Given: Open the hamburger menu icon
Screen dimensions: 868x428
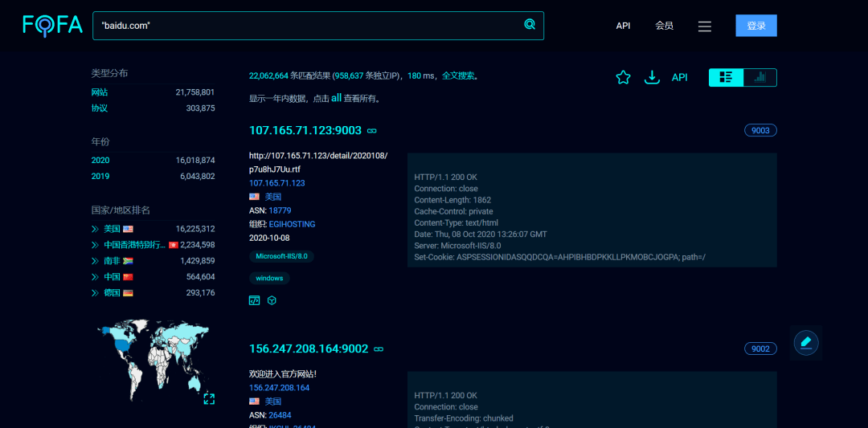Looking at the screenshot, I should click(705, 26).
